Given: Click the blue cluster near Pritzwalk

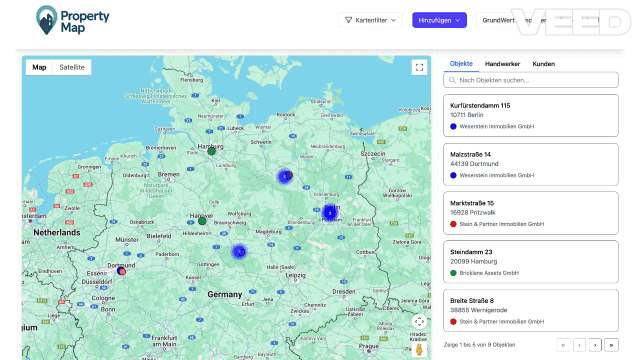Looking at the screenshot, I should tap(284, 176).
